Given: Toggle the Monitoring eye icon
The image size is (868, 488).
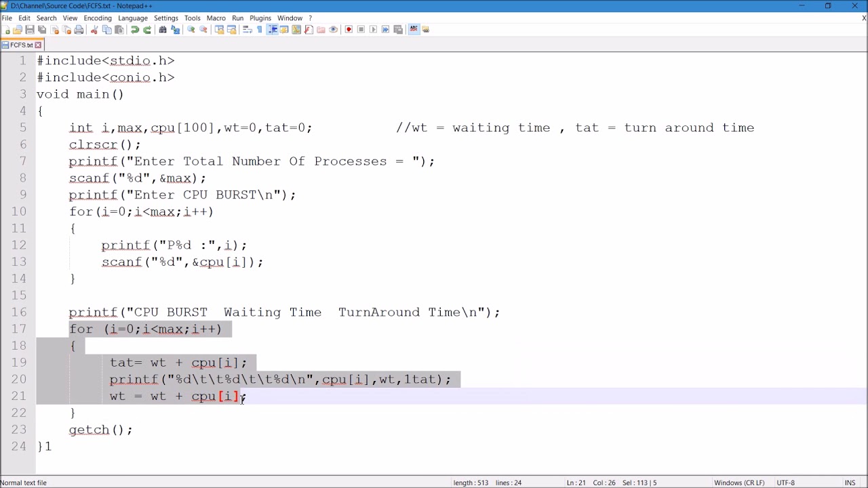Looking at the screenshot, I should [x=333, y=29].
